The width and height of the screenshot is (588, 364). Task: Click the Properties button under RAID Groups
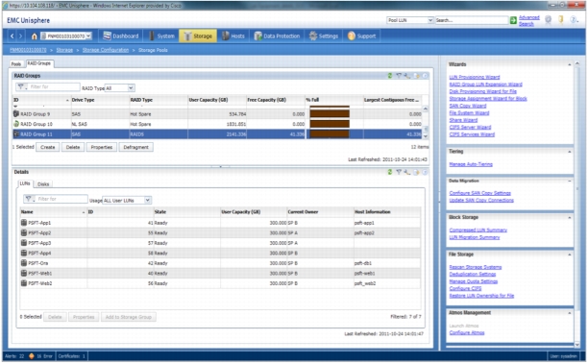102,147
